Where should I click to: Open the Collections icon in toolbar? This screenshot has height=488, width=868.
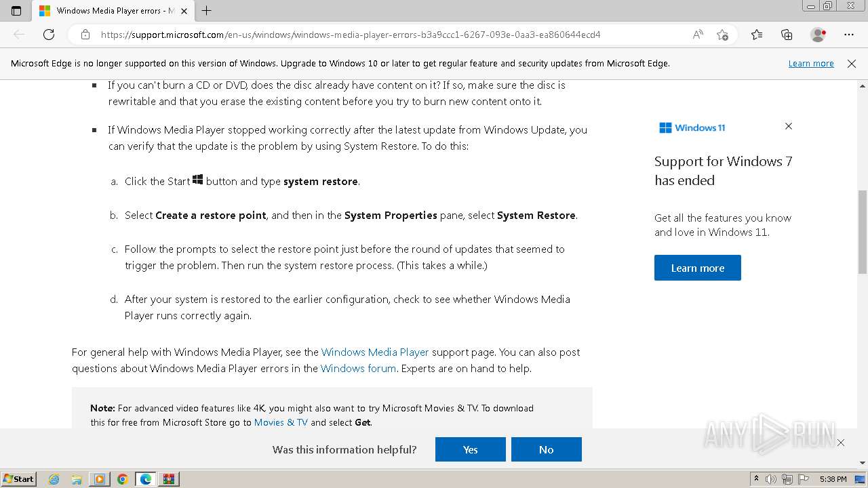(787, 35)
